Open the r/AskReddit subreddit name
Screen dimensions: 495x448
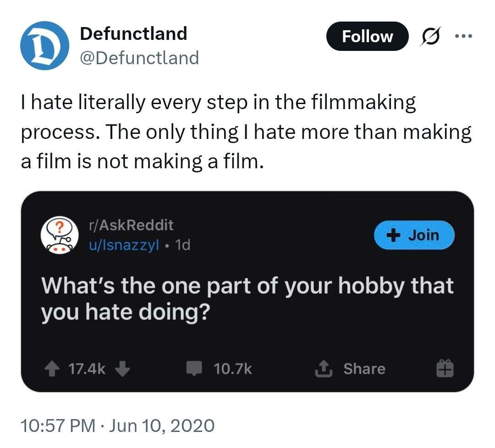pyautogui.click(x=131, y=225)
